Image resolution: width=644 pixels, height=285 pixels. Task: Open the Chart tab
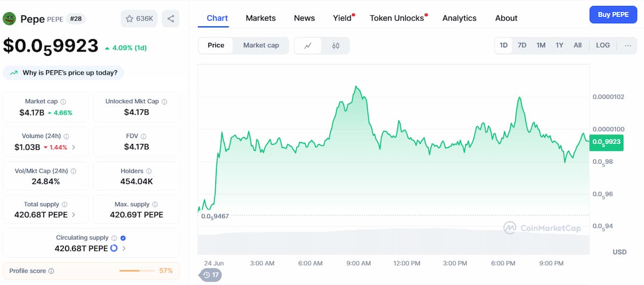pyautogui.click(x=217, y=18)
